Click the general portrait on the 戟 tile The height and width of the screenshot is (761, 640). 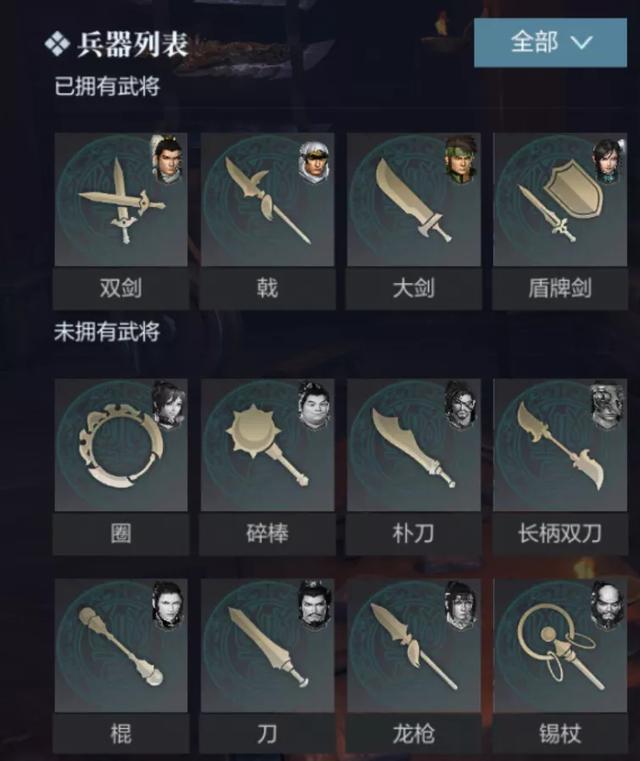point(313,162)
